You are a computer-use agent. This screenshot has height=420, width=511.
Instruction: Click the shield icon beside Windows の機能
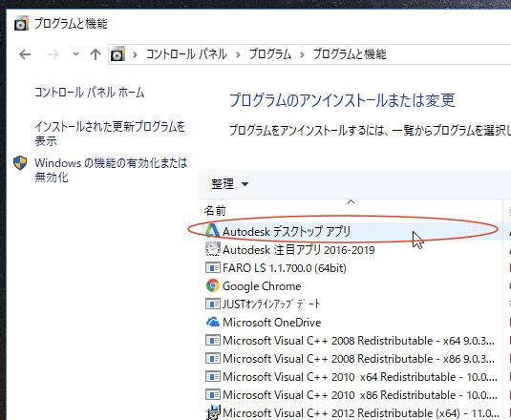20,163
